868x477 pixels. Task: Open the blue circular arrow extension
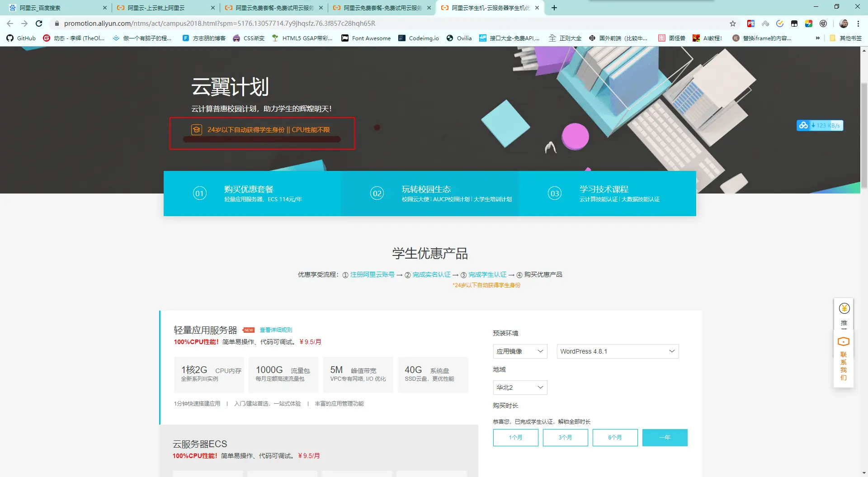(780, 24)
